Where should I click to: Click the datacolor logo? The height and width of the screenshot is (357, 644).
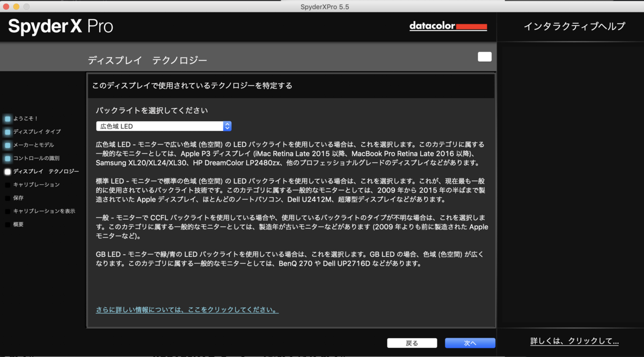pos(448,26)
